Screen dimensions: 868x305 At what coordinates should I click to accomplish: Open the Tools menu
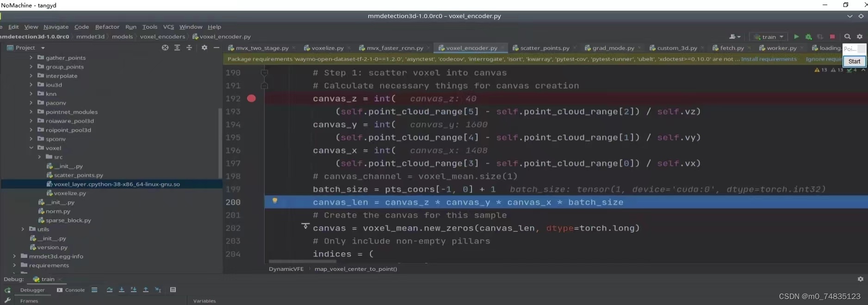click(x=150, y=27)
